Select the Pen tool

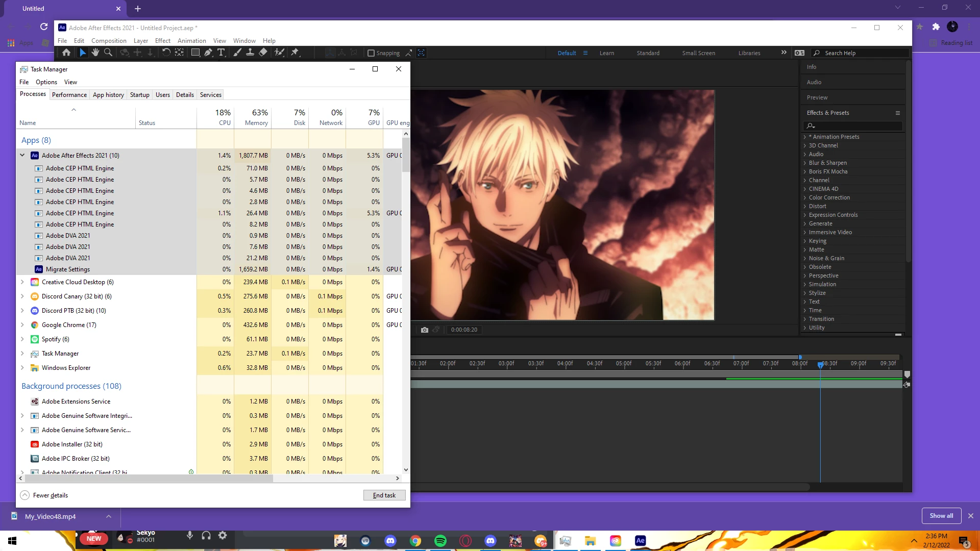pos(208,53)
